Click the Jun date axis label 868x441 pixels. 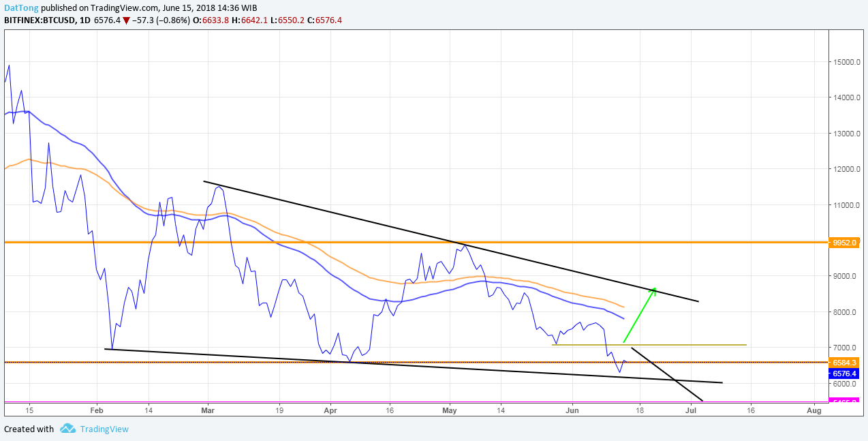(x=572, y=411)
